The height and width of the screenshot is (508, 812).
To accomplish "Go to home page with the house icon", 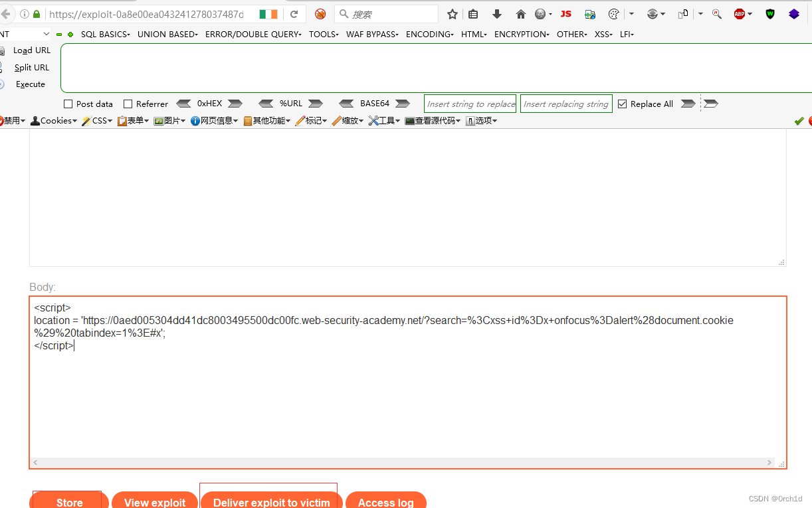I will [x=520, y=14].
